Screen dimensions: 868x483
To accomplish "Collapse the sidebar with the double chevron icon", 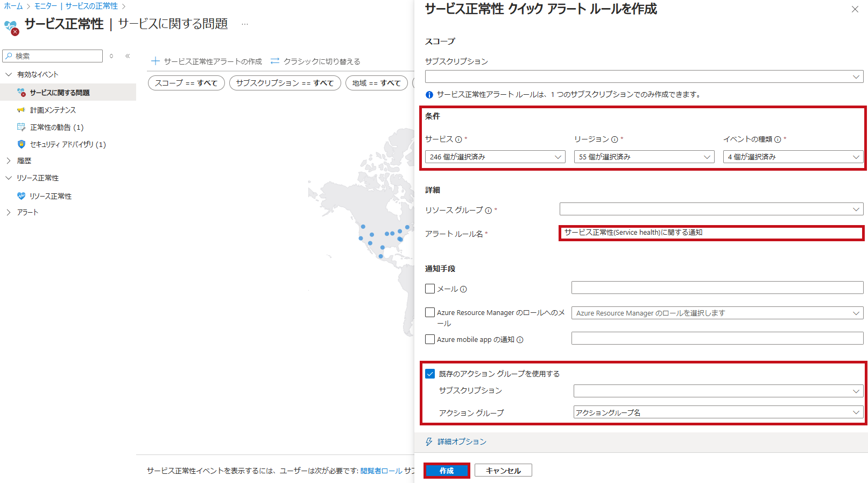I will tap(128, 56).
